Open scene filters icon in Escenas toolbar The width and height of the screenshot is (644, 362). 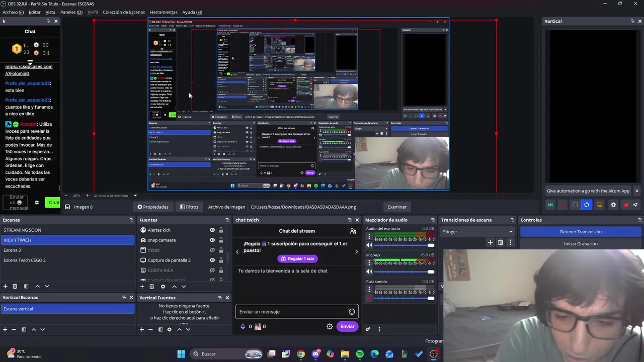pyautogui.click(x=26, y=286)
